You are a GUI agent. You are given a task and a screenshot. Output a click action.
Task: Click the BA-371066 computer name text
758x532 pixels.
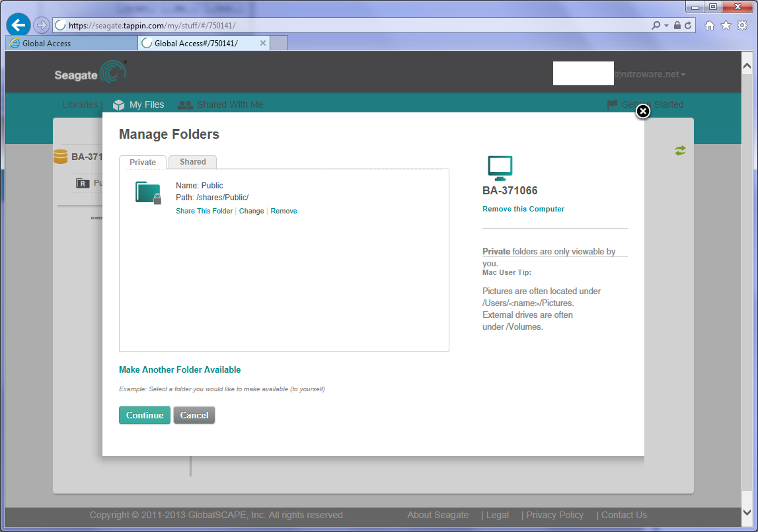pyautogui.click(x=510, y=190)
